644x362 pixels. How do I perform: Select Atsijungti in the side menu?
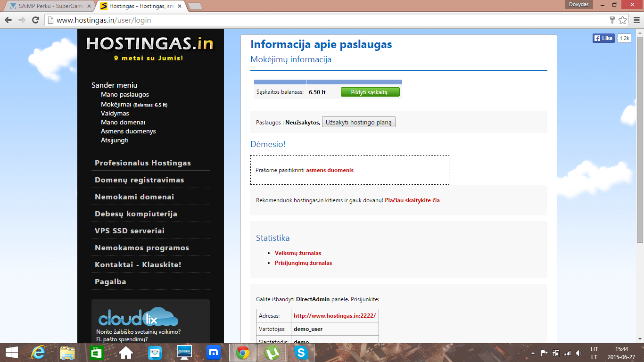(115, 140)
